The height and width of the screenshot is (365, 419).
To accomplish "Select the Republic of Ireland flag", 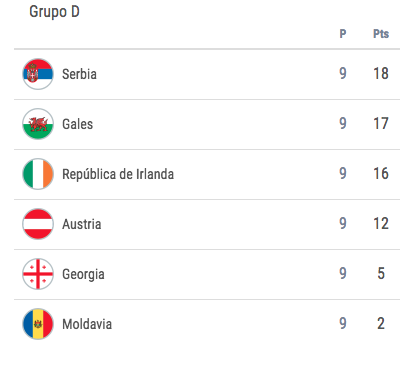I will [x=38, y=174].
